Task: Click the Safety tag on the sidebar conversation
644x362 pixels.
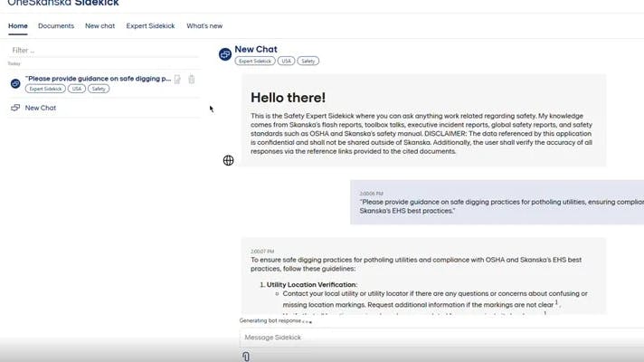Action: coord(99,90)
